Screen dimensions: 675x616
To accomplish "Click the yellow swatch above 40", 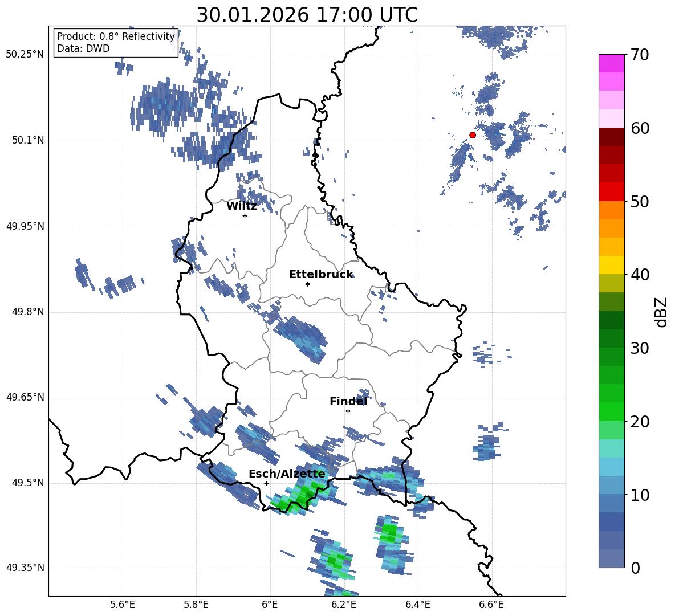I will pos(611,265).
